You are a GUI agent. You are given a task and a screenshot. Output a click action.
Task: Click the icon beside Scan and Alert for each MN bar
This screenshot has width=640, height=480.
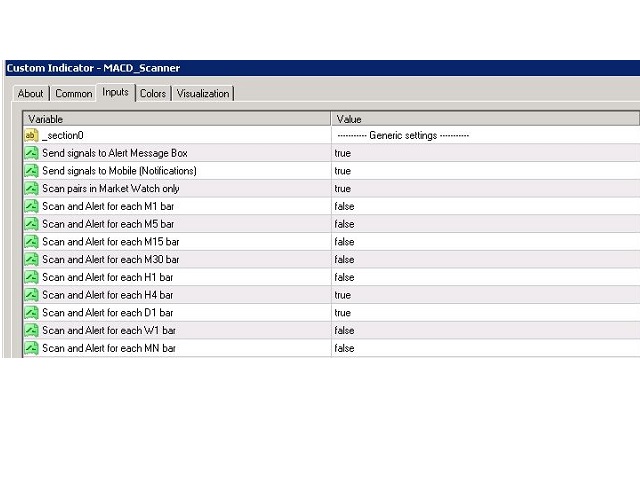click(31, 348)
